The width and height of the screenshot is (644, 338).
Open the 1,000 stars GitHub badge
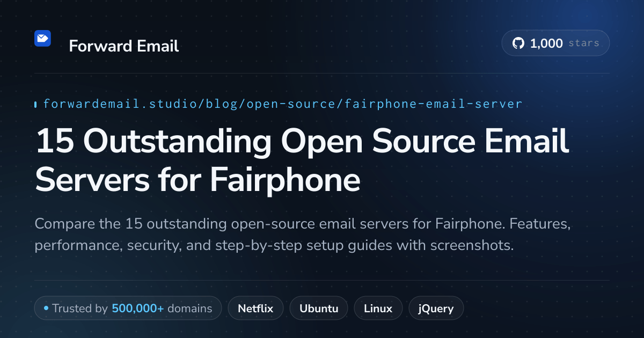coord(555,43)
